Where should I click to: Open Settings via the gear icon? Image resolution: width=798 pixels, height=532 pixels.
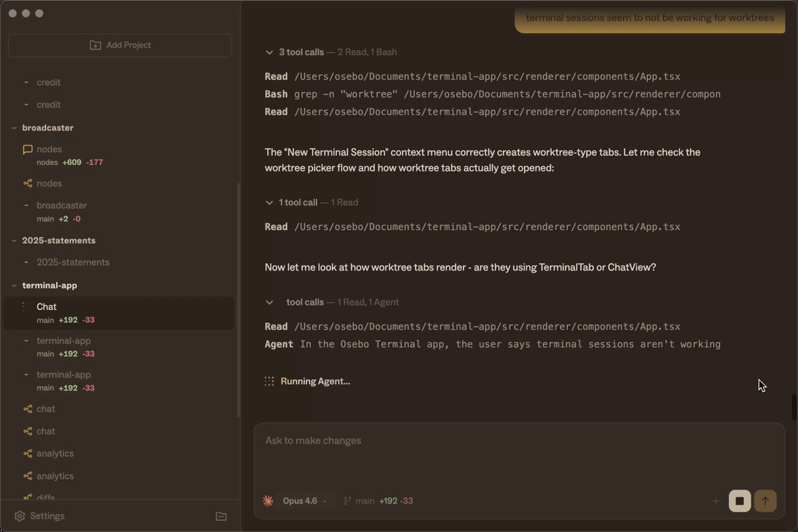click(20, 516)
